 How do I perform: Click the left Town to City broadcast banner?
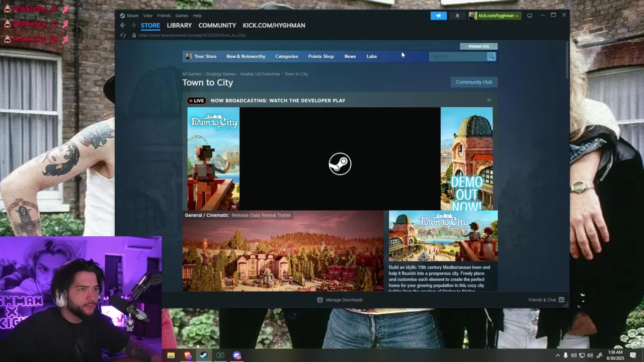click(x=213, y=159)
